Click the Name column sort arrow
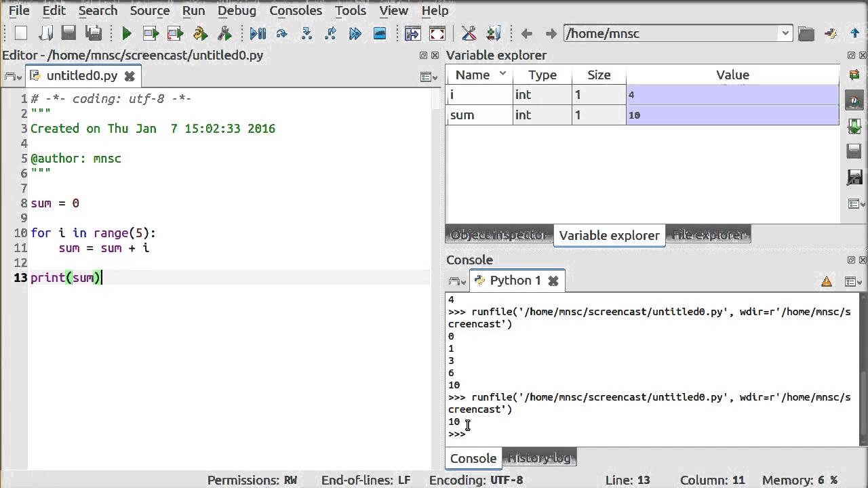Screen dimensions: 868x488 (502, 73)
